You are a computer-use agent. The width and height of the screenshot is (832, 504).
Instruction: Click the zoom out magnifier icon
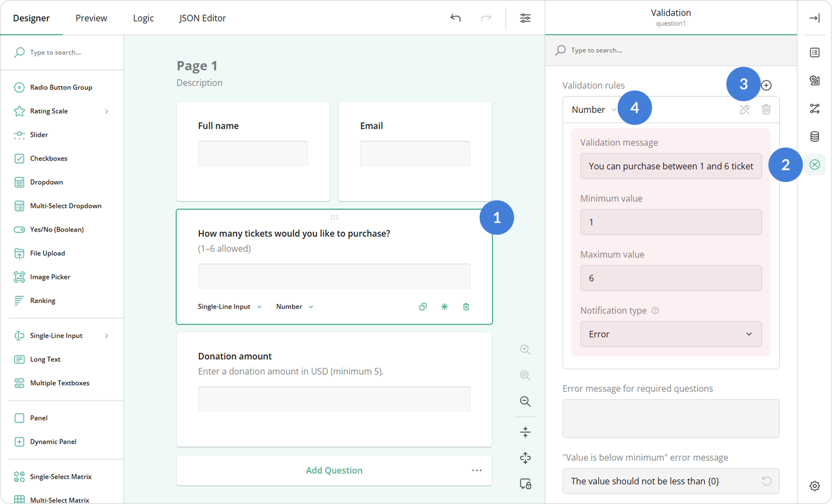click(x=525, y=401)
